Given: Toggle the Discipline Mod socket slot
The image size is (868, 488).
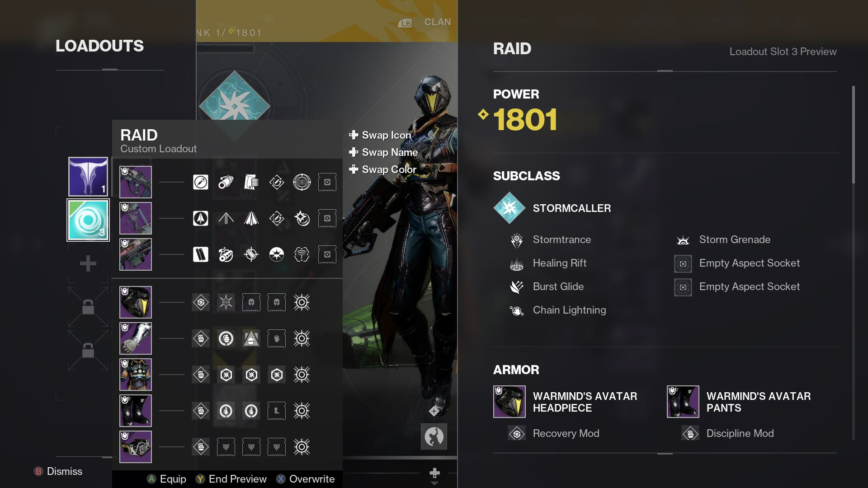Looking at the screenshot, I should [x=689, y=433].
